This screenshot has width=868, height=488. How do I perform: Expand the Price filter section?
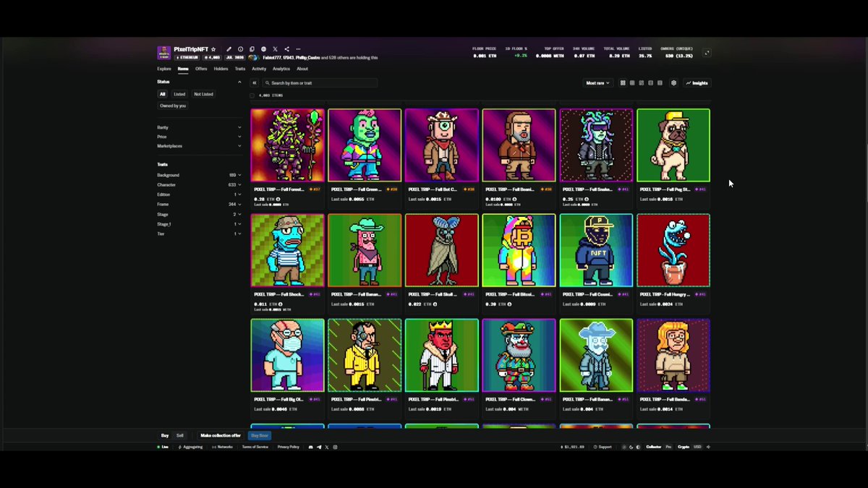[199, 137]
